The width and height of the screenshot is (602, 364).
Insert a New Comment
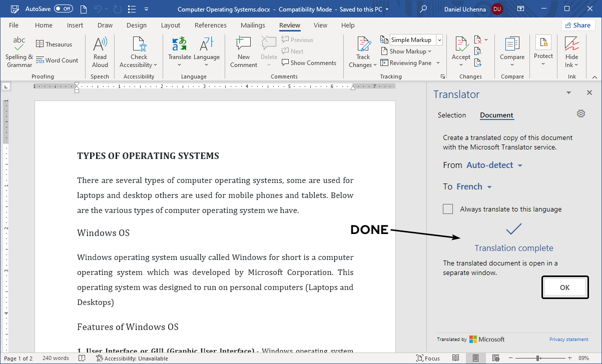(x=243, y=50)
